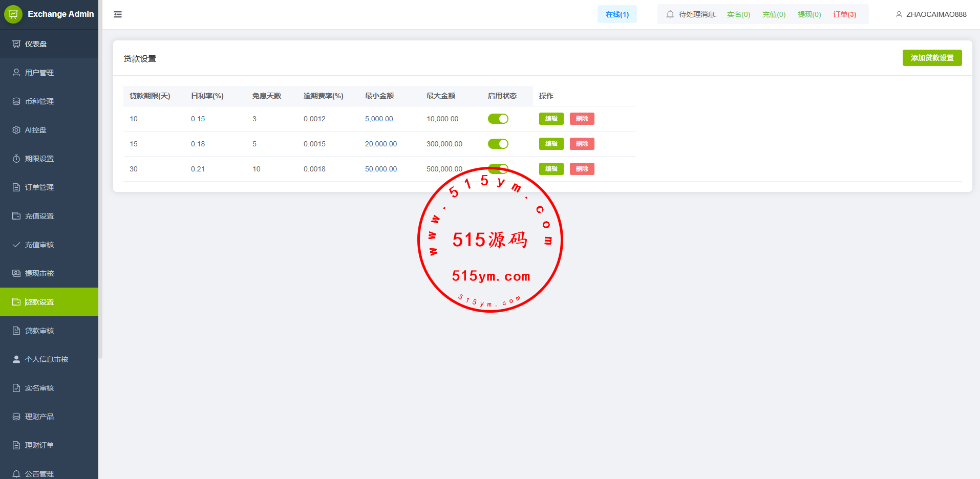Image resolution: width=980 pixels, height=479 pixels.
Task: Edit the 10-day loan setting row
Action: tap(551, 119)
